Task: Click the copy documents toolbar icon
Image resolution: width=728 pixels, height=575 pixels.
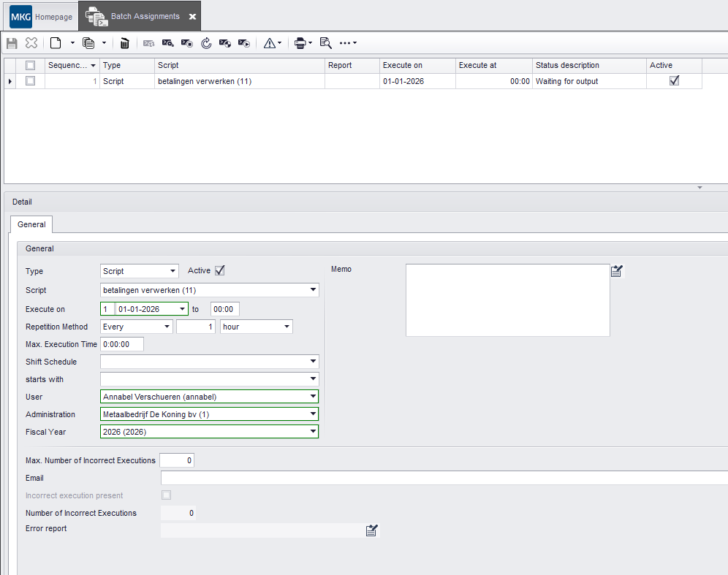Action: tap(88, 44)
